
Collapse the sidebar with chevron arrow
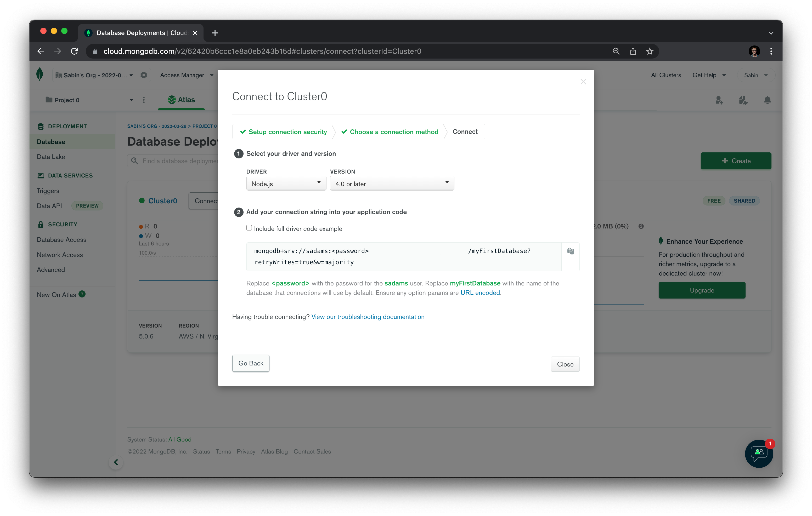point(116,462)
